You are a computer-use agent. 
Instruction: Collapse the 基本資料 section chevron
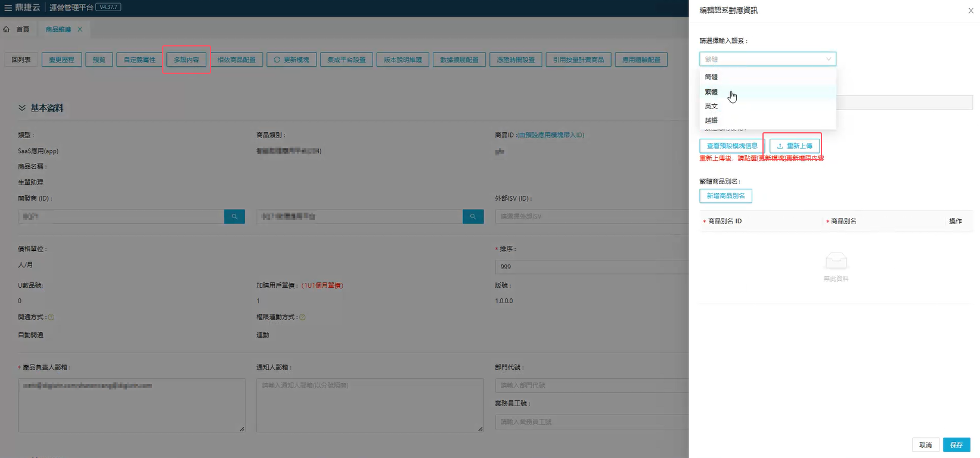pyautogui.click(x=22, y=108)
